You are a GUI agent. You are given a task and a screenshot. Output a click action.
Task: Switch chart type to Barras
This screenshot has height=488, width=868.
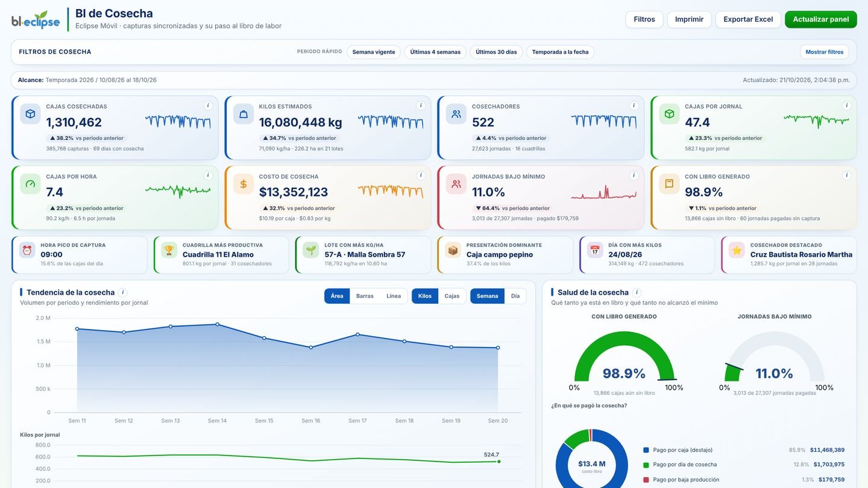[x=365, y=296]
